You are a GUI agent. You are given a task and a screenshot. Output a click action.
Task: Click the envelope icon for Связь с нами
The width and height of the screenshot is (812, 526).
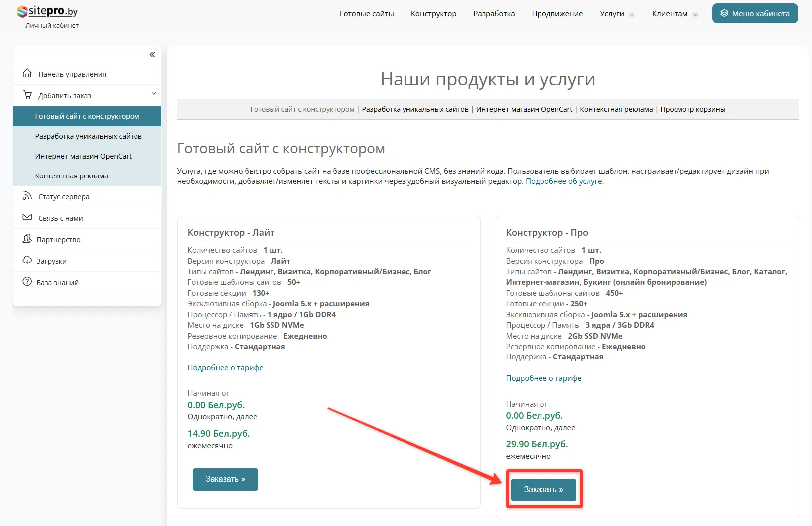[x=27, y=218]
